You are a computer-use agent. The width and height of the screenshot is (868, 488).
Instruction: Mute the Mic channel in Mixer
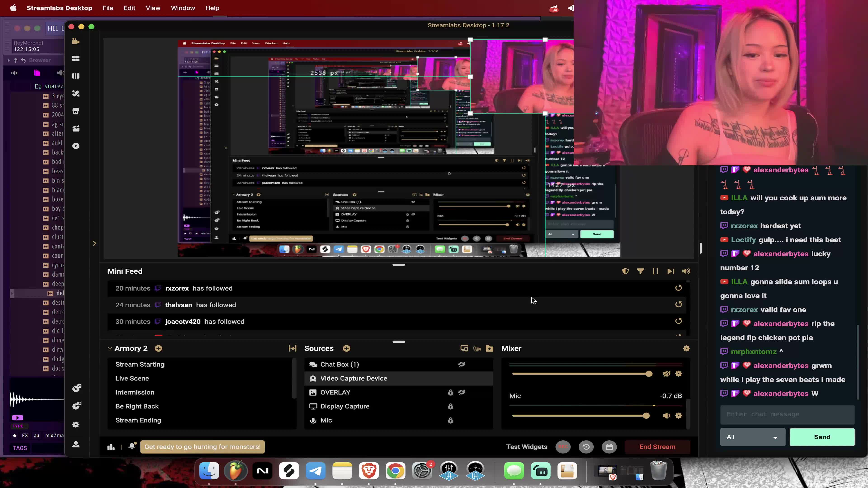pyautogui.click(x=666, y=416)
